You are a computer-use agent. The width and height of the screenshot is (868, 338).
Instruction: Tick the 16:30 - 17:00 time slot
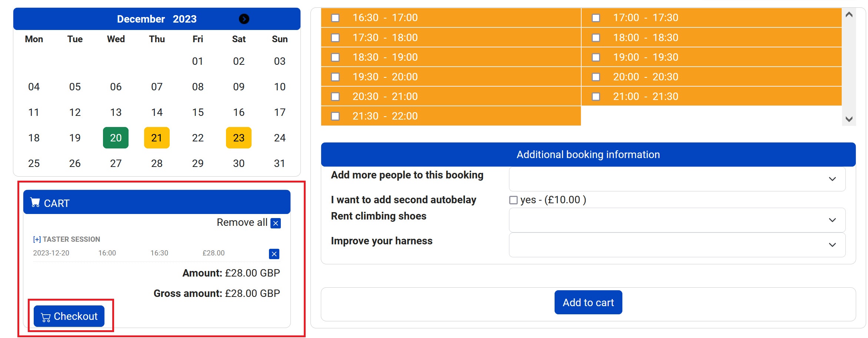(x=335, y=18)
